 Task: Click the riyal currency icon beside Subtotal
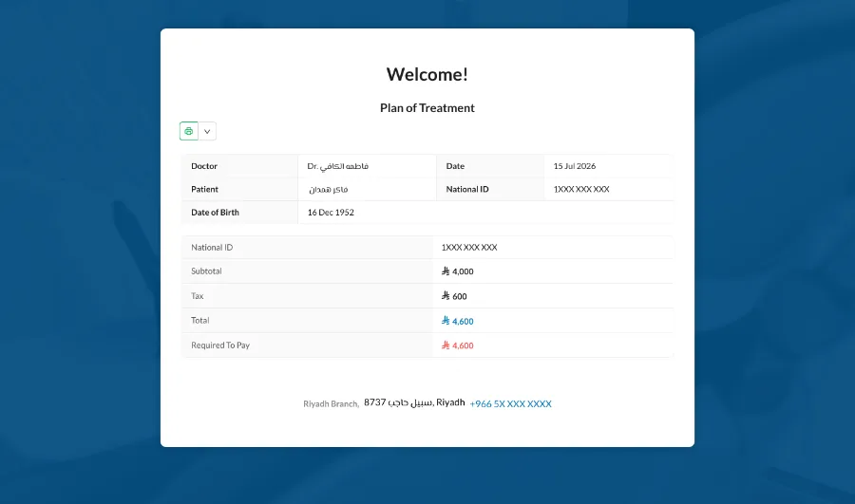point(446,271)
